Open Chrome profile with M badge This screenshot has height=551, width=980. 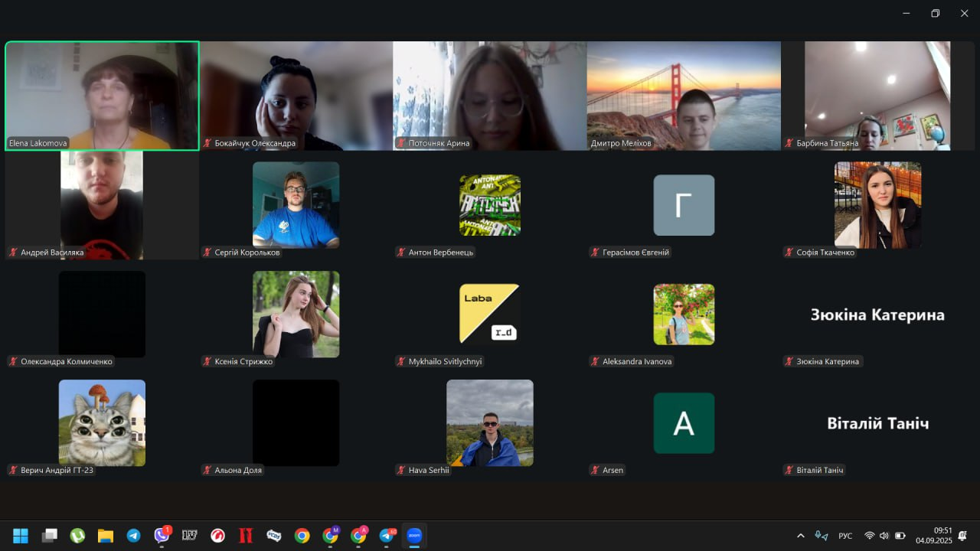point(330,536)
